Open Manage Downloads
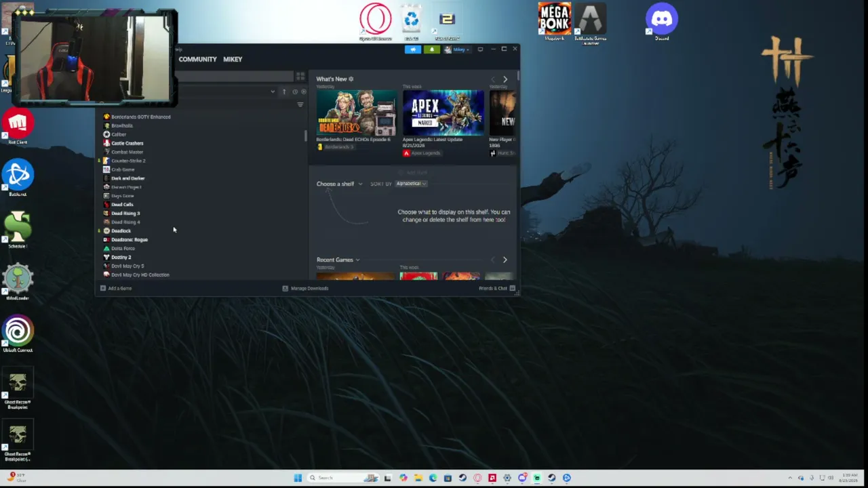 click(x=306, y=289)
